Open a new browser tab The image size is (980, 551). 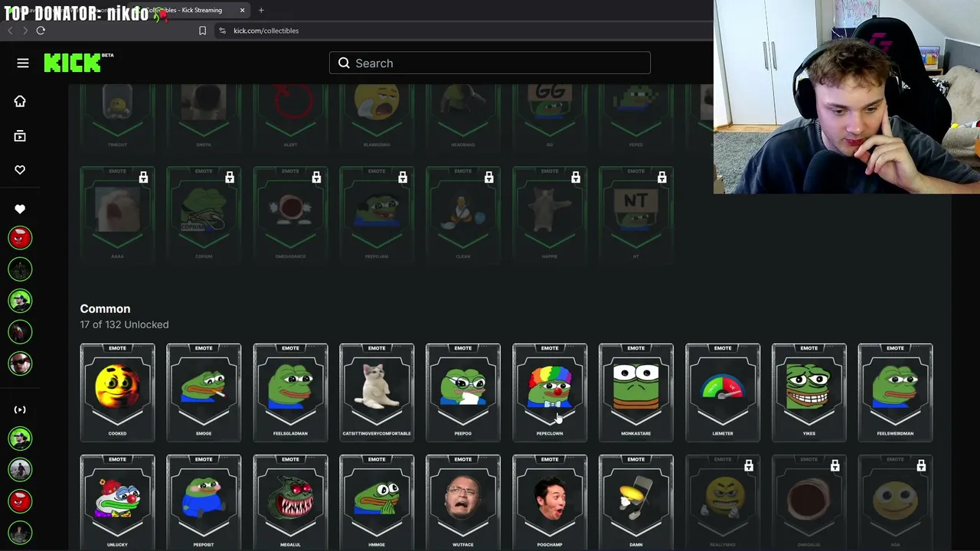261,10
